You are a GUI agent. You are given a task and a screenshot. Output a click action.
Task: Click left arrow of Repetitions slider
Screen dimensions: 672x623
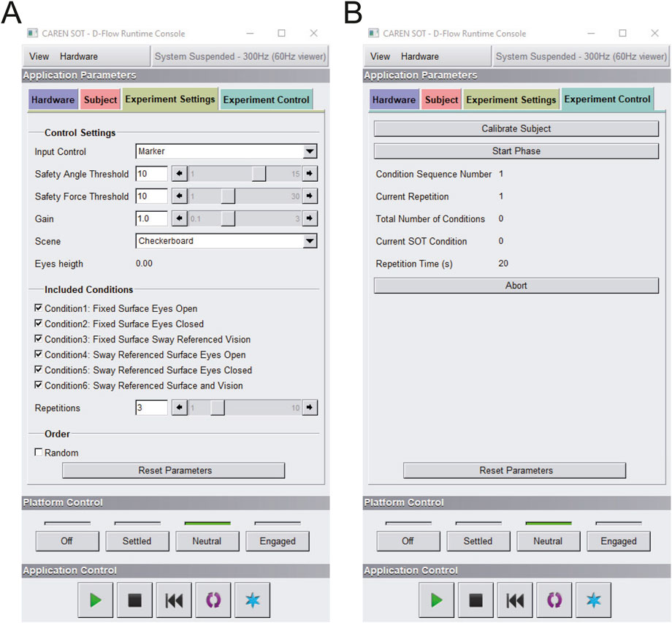click(x=179, y=408)
